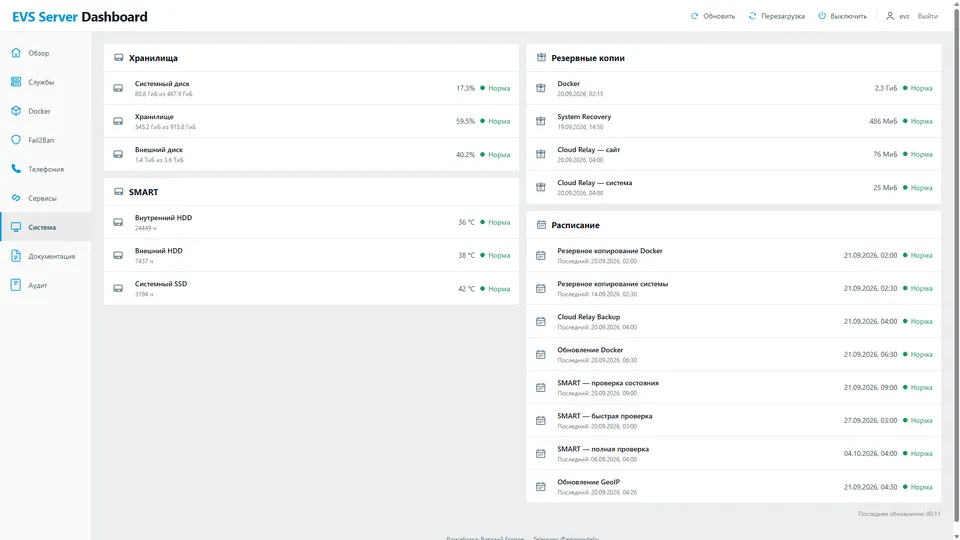Click the Обновление GeoIP calendar icon
960x540 pixels.
(541, 487)
